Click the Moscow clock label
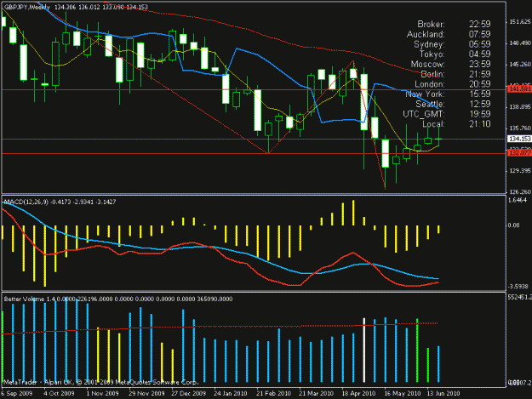The image size is (532, 399). 427,64
